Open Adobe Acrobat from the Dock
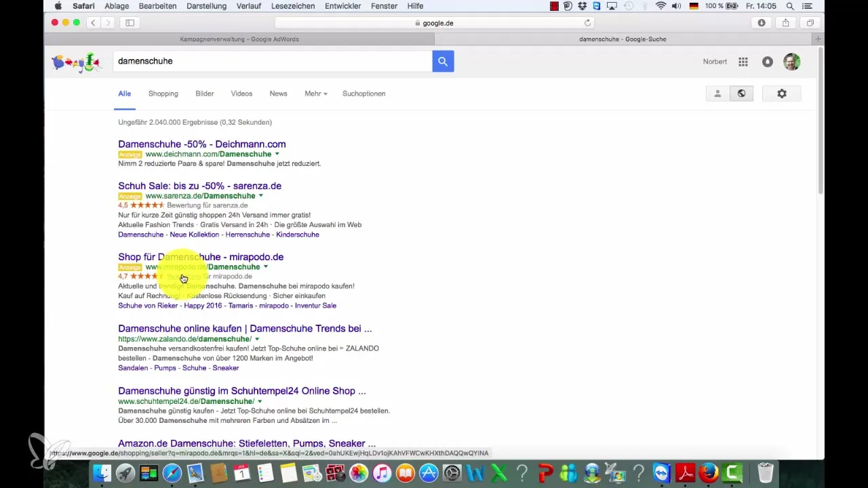Screen dimensions: 868x488 tap(685, 472)
